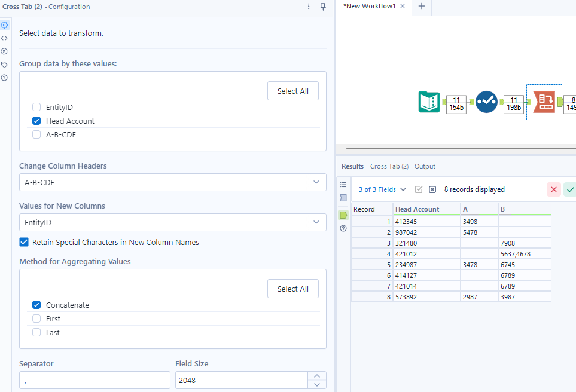The image size is (576, 392).
Task: Show results messages list icon
Action: pos(343,185)
